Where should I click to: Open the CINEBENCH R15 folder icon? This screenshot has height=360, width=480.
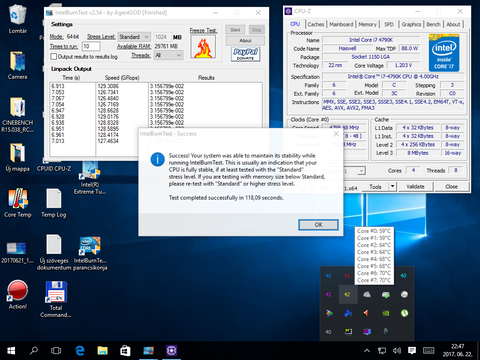(x=17, y=114)
